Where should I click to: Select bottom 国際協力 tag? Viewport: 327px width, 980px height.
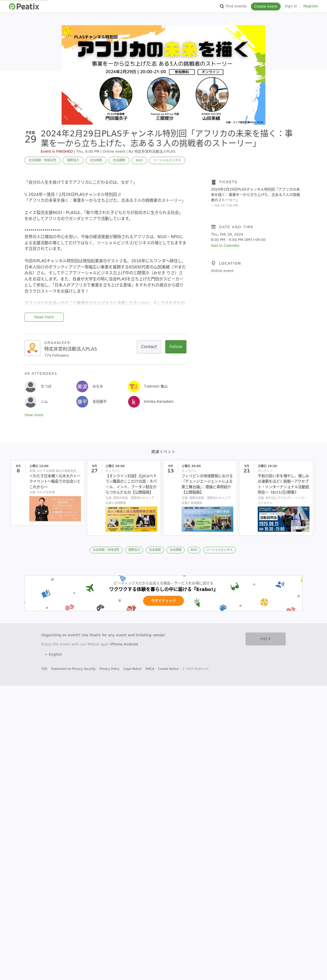[x=134, y=550]
